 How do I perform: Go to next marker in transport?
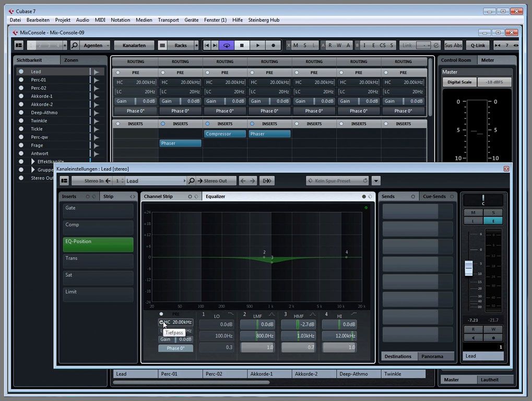pos(215,45)
